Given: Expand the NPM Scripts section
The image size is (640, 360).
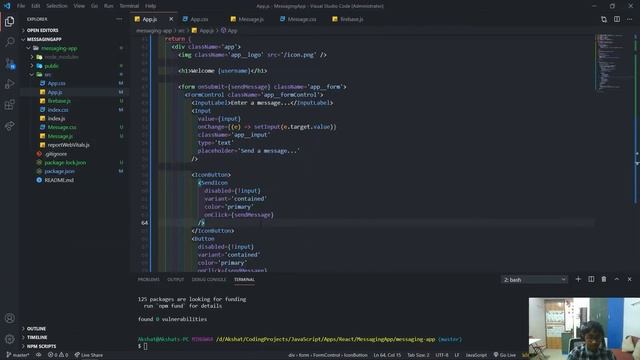Looking at the screenshot, I should (42, 346).
